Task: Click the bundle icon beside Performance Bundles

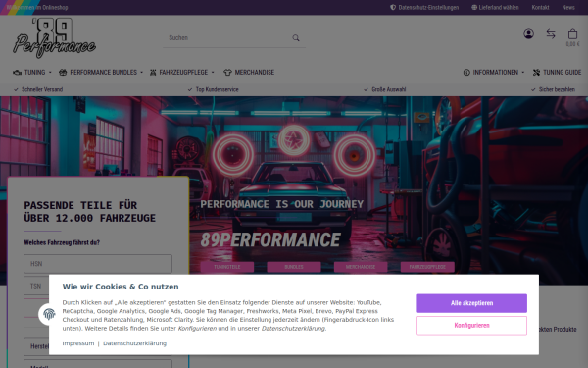Action: point(63,72)
